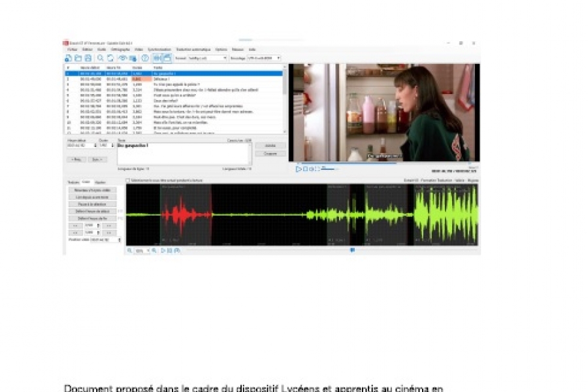Click the New subtitle file toolbar icon
Screen dimensions: 588x392
(68, 58)
